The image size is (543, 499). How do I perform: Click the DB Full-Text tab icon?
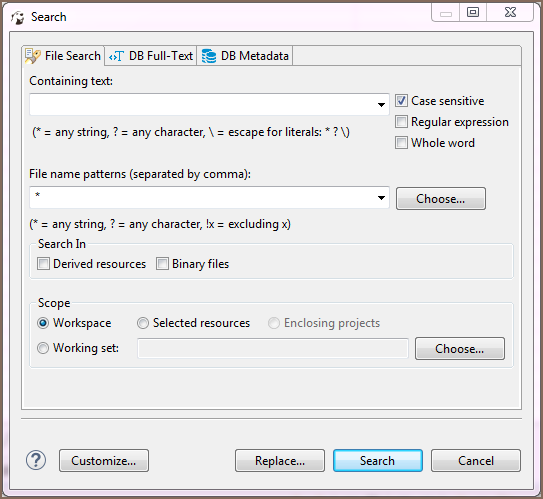[x=116, y=56]
